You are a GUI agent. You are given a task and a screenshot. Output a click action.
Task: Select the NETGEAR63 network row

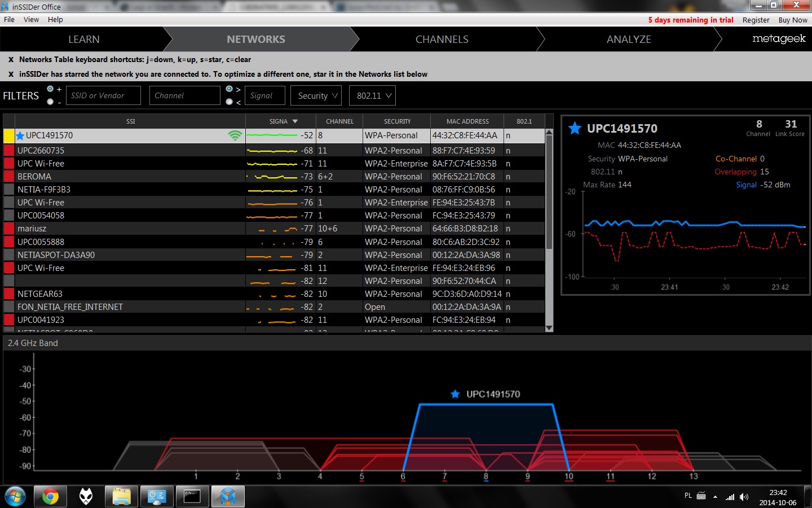pos(274,294)
